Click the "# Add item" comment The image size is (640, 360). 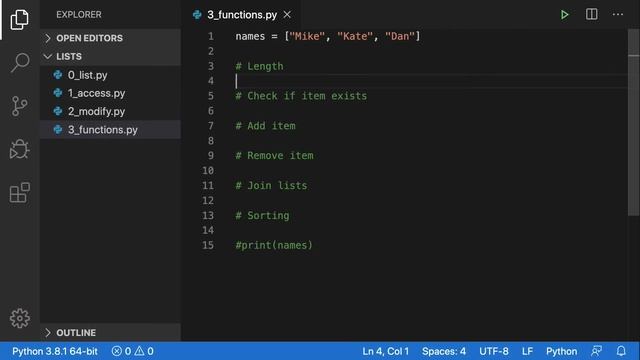pyautogui.click(x=265, y=126)
